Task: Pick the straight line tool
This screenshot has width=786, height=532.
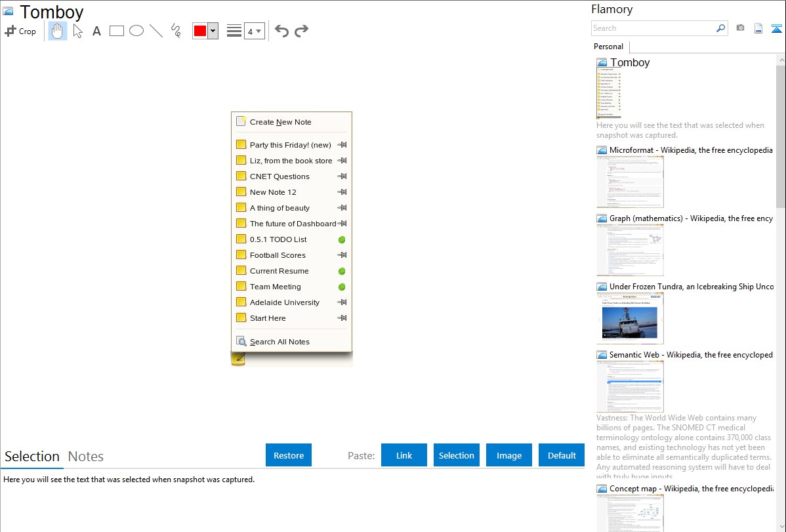Action: (156, 31)
